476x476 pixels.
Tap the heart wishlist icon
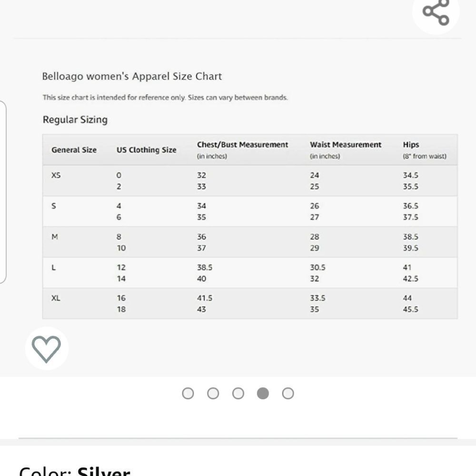click(47, 348)
